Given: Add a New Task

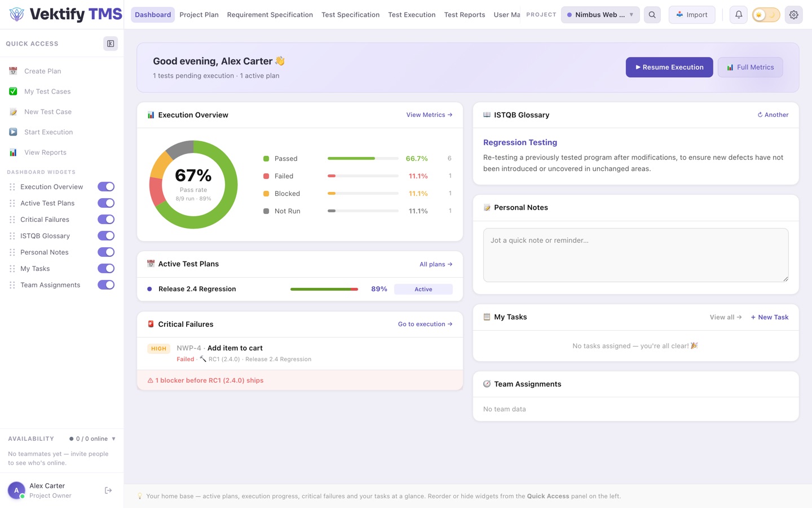Looking at the screenshot, I should (770, 317).
